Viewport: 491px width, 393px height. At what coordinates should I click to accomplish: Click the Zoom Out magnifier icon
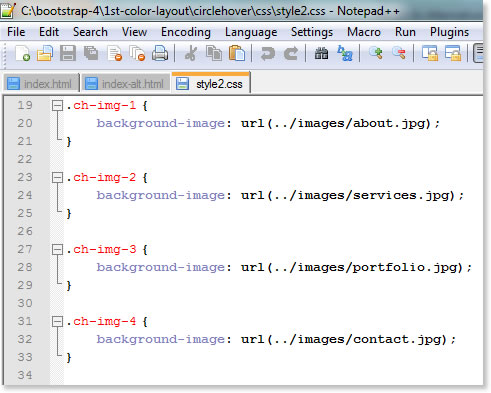[399, 53]
